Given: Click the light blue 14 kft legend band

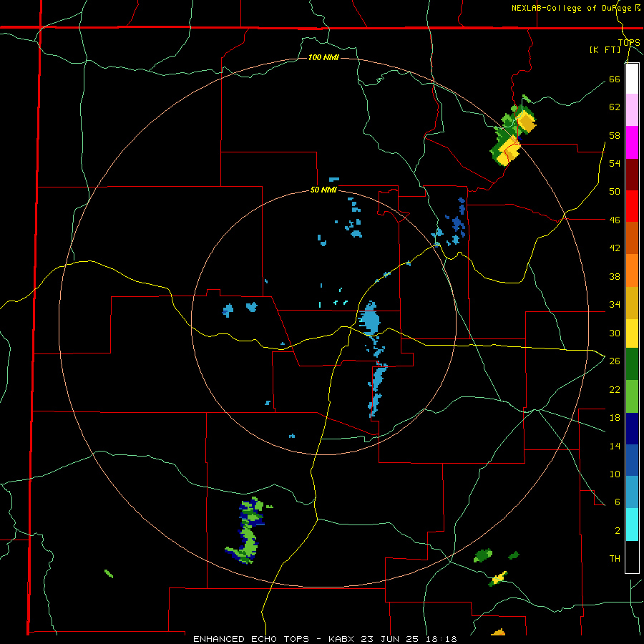Looking at the screenshot, I should tap(632, 492).
